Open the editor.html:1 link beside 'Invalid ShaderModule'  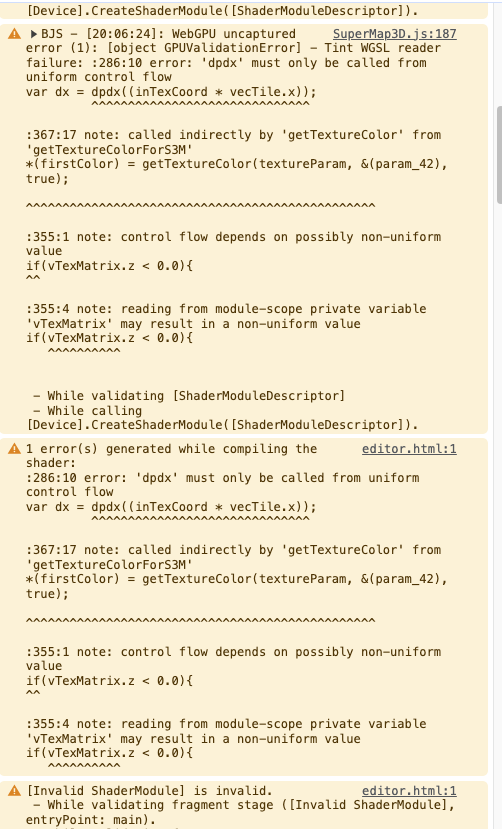point(409,791)
